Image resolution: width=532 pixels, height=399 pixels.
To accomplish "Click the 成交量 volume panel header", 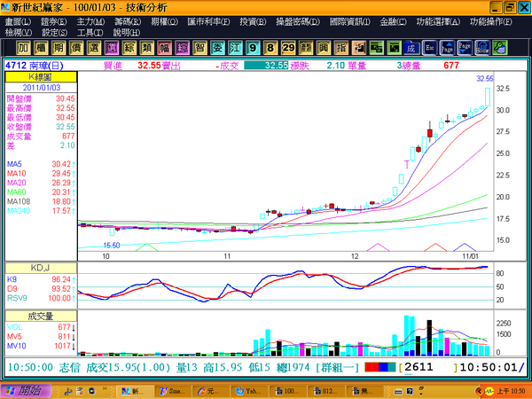I will 41,317.
